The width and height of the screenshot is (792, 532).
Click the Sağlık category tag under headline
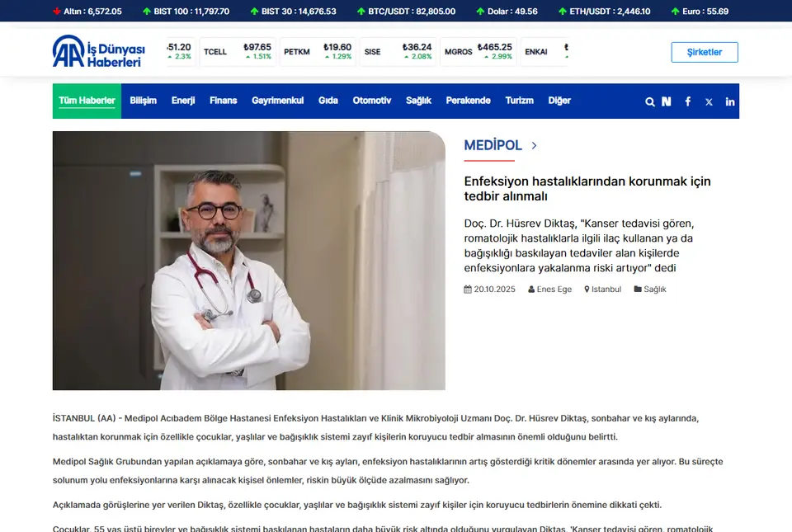click(654, 290)
